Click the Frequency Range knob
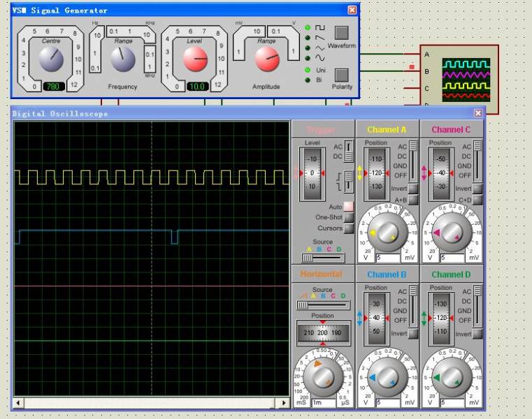 pos(122,60)
